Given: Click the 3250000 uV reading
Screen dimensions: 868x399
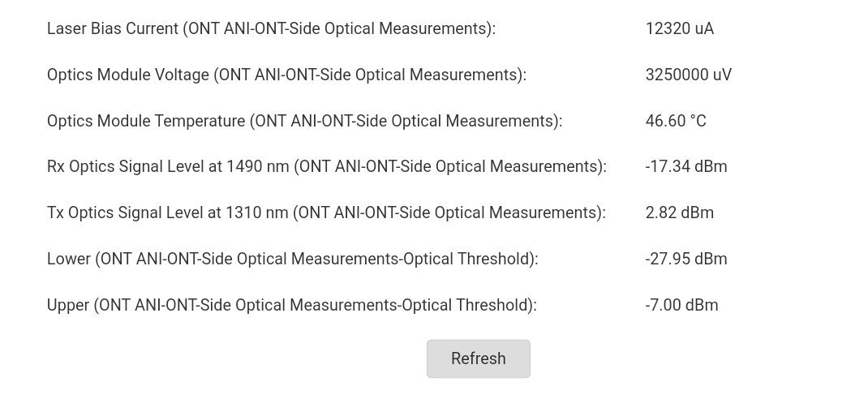Looking at the screenshot, I should coord(688,75).
